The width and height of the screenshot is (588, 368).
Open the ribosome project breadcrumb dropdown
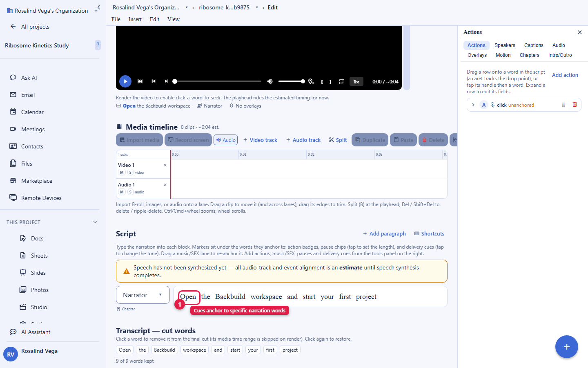257,7
